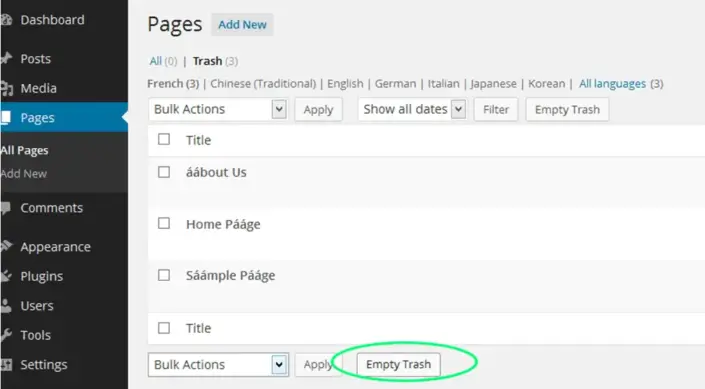Open the Dashboard icon in sidebar
The image size is (705, 389).
6,20
